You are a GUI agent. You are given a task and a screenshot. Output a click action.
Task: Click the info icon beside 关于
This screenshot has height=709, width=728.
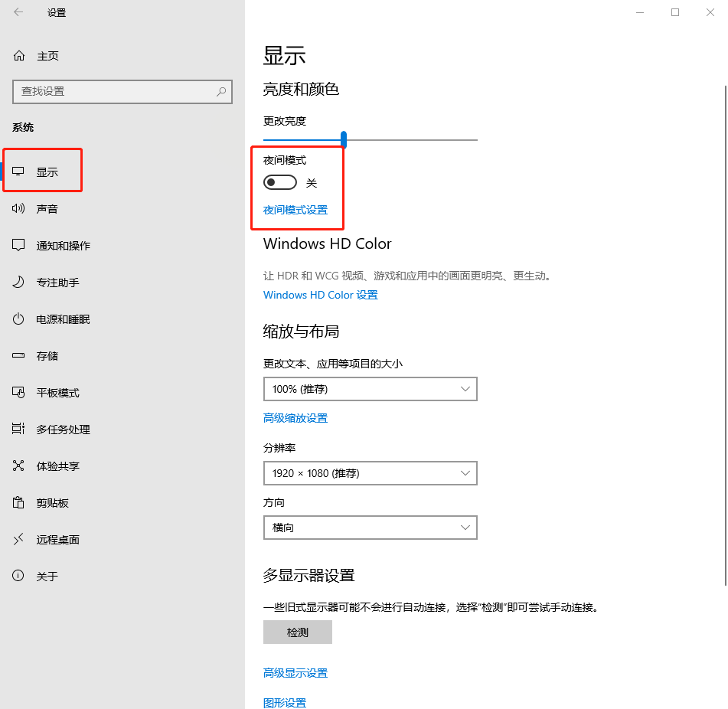pos(18,576)
